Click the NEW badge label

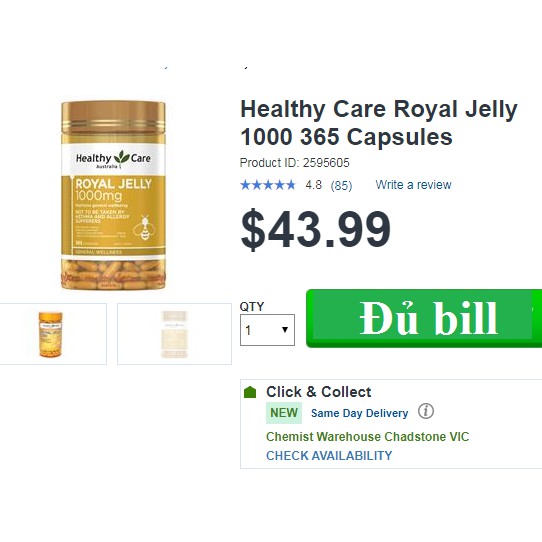284,413
